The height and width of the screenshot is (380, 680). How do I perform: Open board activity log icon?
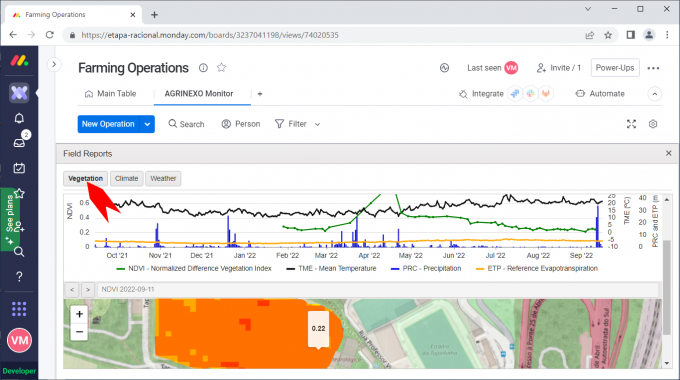444,68
